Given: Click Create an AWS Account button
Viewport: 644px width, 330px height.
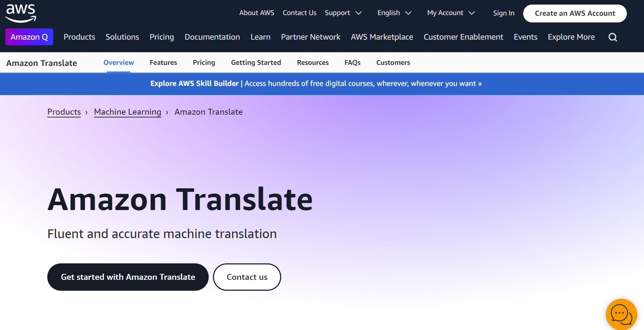Looking at the screenshot, I should pyautogui.click(x=575, y=13).
